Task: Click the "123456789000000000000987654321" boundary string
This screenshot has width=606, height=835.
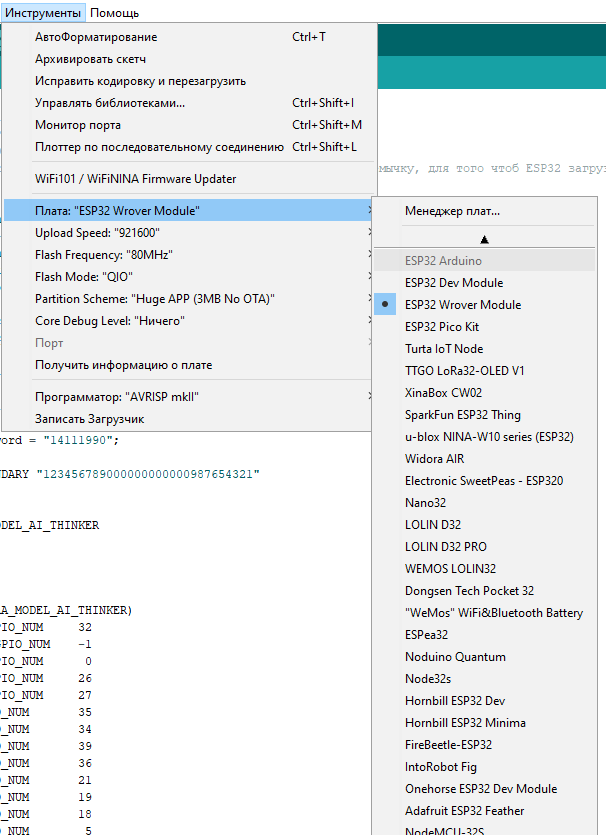Action: tap(148, 474)
